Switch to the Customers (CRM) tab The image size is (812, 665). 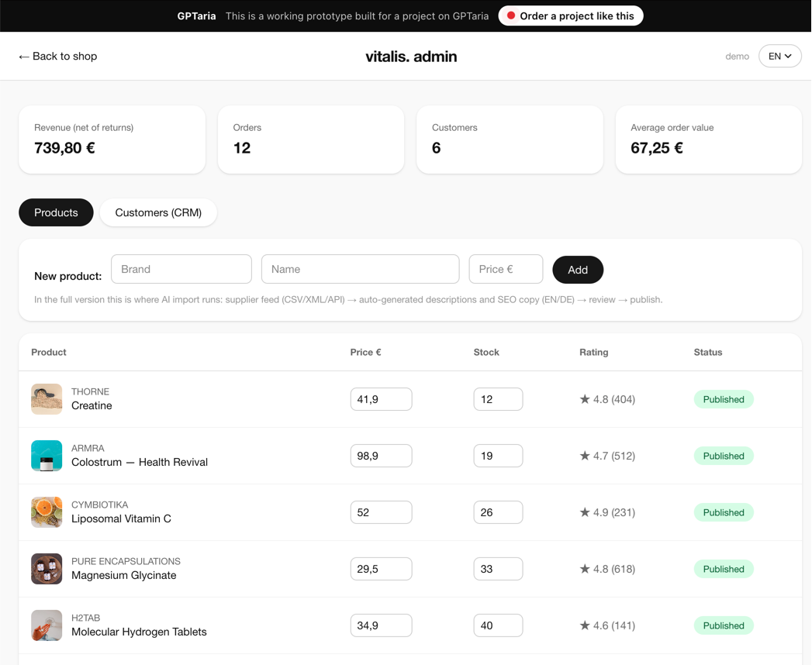click(158, 212)
